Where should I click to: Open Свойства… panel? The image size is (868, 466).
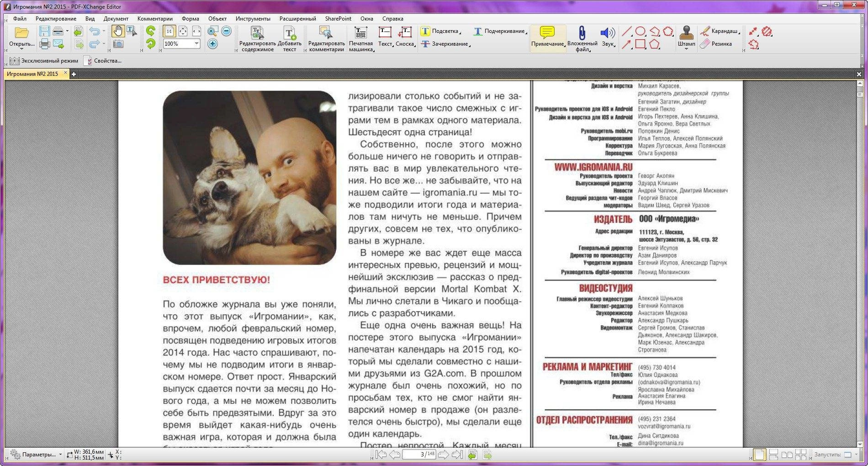(103, 61)
